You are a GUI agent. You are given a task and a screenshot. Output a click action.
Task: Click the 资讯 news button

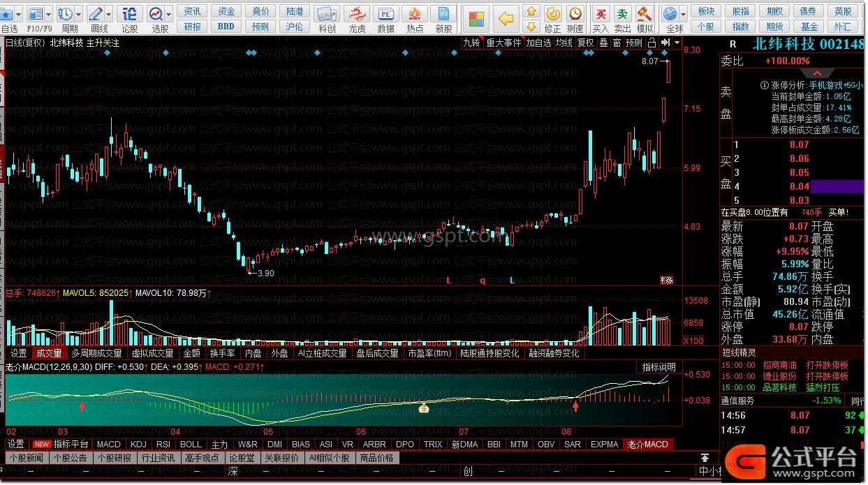[x=193, y=11]
